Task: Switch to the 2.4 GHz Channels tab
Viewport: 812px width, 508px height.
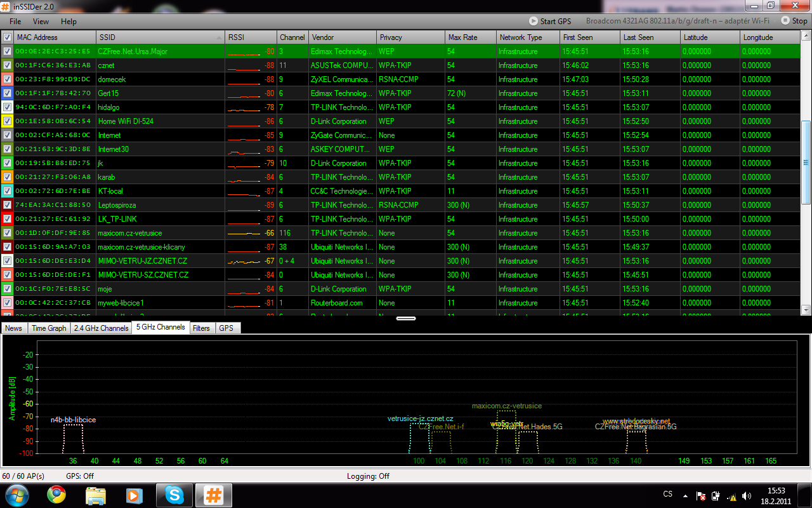Action: [101, 328]
